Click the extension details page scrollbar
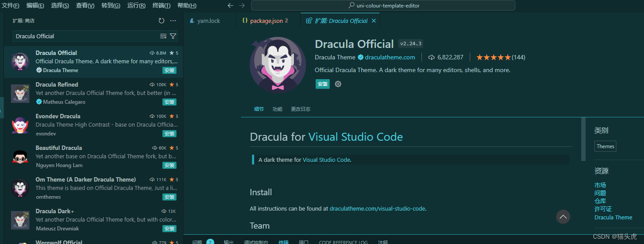The height and width of the screenshot is (244, 644). (583, 139)
